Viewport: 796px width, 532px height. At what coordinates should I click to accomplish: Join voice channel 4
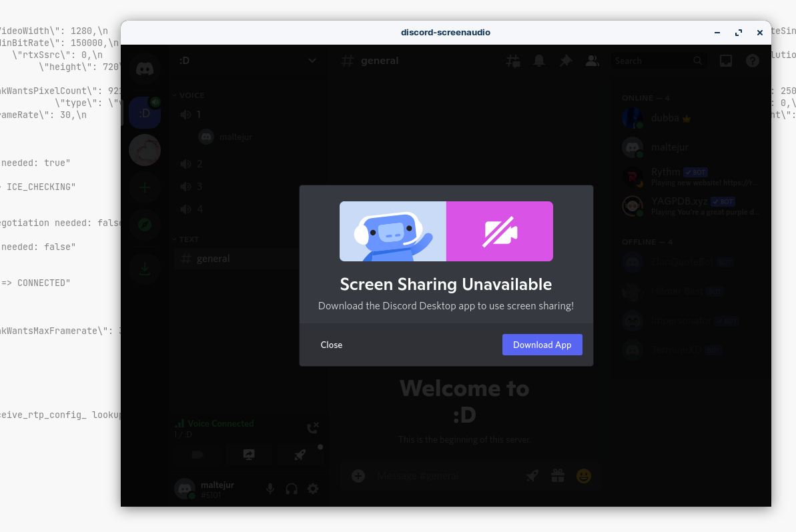[249, 209]
